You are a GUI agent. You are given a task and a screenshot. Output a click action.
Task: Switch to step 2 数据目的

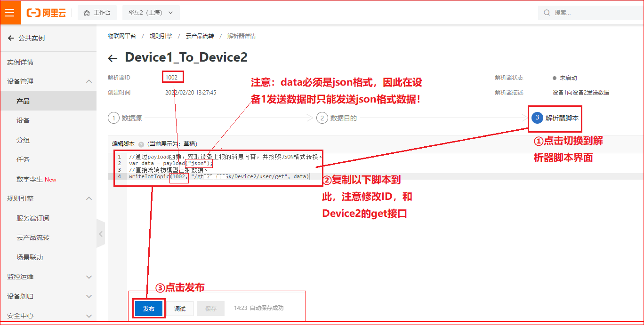pos(337,118)
